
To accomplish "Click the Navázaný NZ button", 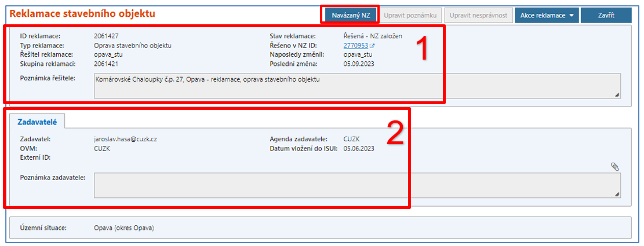I will (351, 15).
